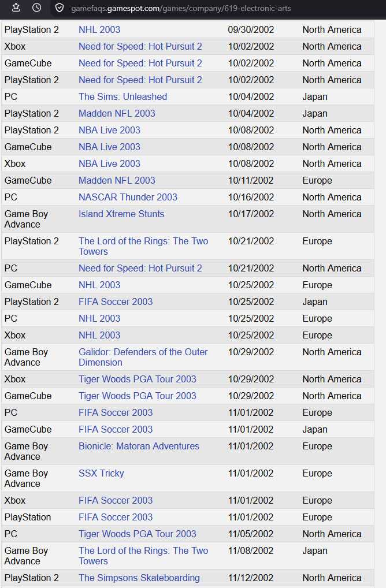This screenshot has height=588, width=386.
Task: Select Japan region in The Sims: Unleashed row
Action: point(315,97)
